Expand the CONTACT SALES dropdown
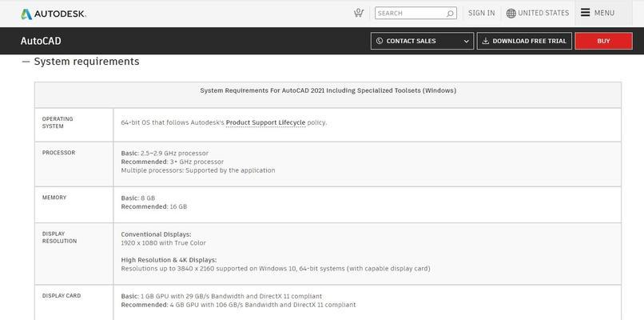644x320 pixels. pyautogui.click(x=422, y=41)
